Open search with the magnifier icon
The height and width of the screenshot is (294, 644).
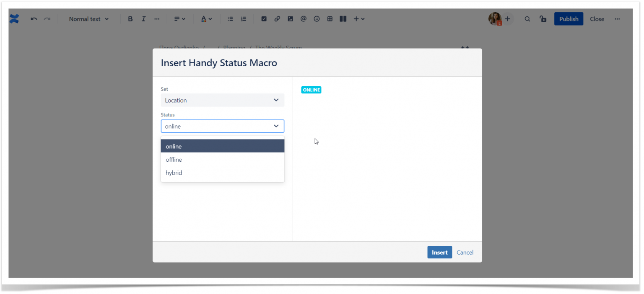pyautogui.click(x=527, y=19)
